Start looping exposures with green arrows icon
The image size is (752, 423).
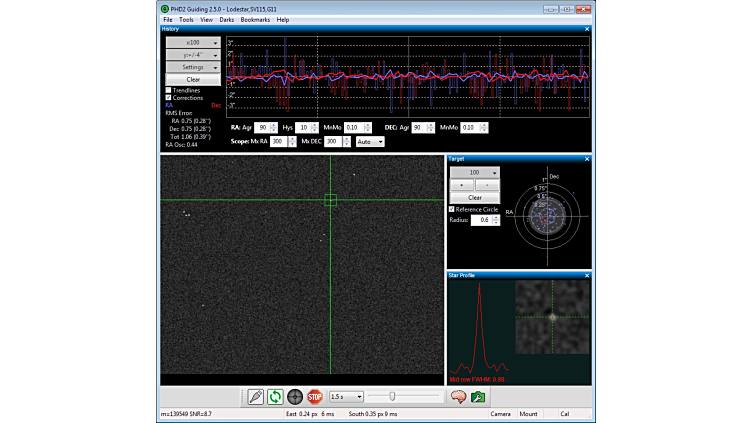[275, 396]
